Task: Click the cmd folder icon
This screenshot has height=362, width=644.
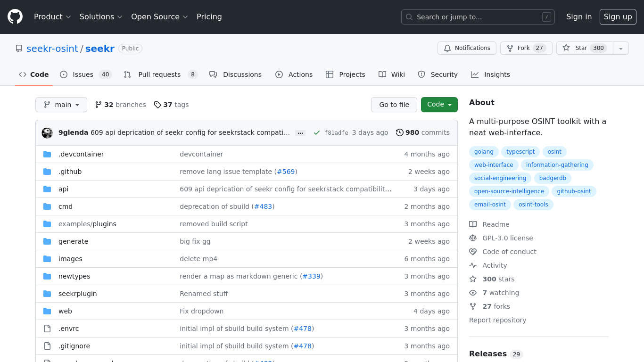Action: [x=47, y=206]
